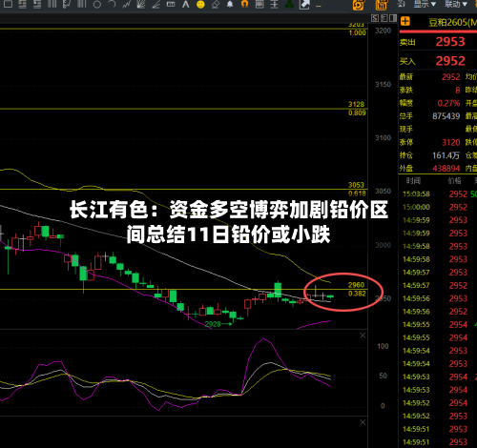Select the ruler measurement tool
477x448 pixels.
point(171,4)
